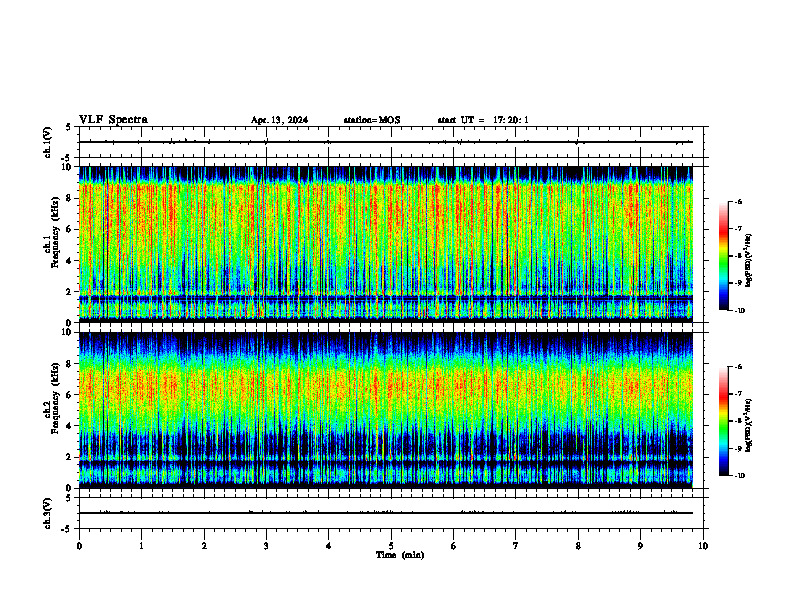Viewport: 792px width, 612px height.
Task: Click the "VLF Spectra" plot title
Action: pyautogui.click(x=113, y=120)
